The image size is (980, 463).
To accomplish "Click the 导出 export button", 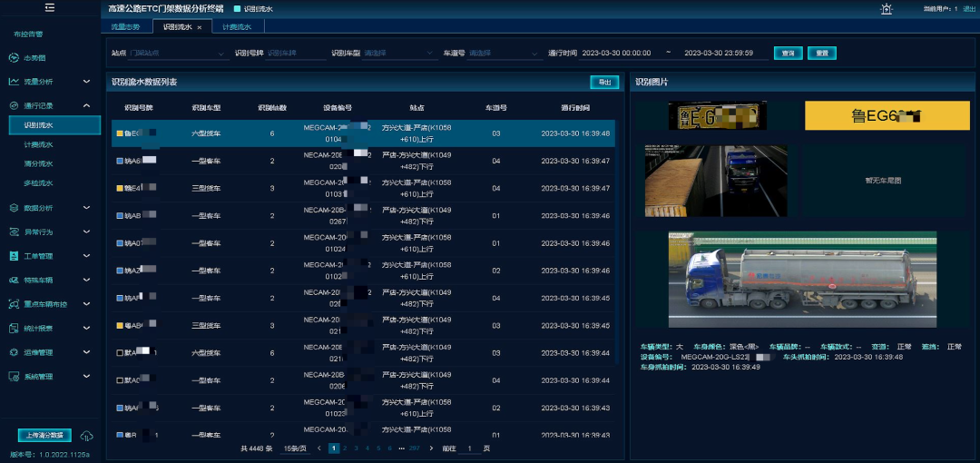I will (603, 83).
